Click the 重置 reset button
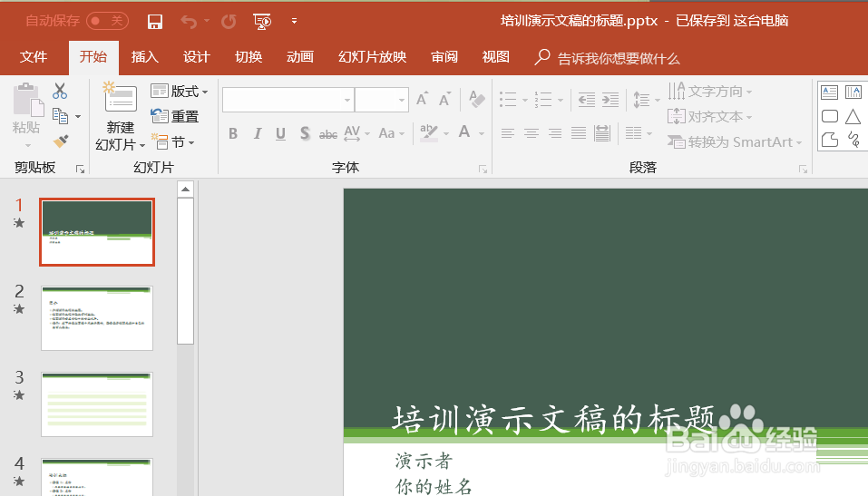The height and width of the screenshot is (496, 868). coord(174,116)
